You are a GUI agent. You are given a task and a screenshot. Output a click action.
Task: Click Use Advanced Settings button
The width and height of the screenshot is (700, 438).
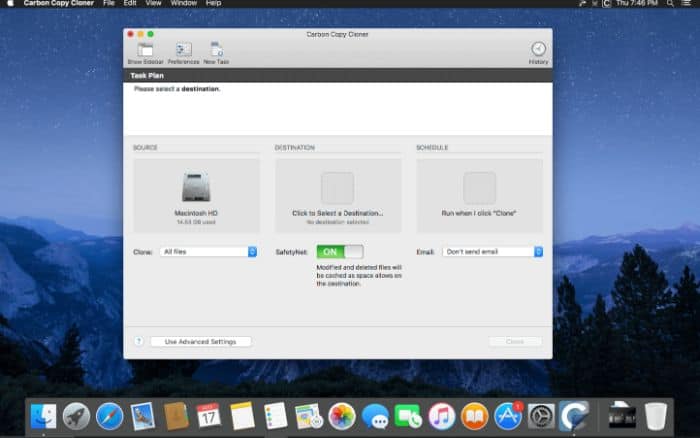coord(200,342)
